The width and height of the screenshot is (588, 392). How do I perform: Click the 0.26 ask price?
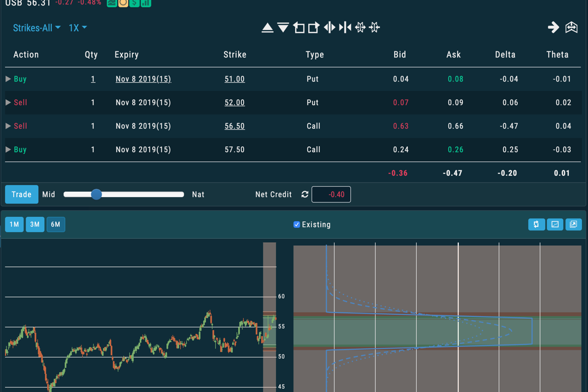pyautogui.click(x=456, y=149)
